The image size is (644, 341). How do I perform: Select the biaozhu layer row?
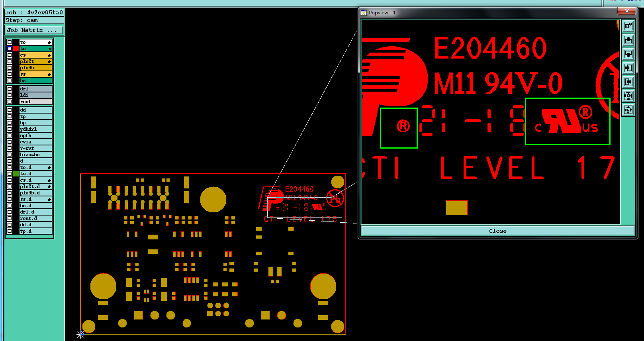click(36, 155)
